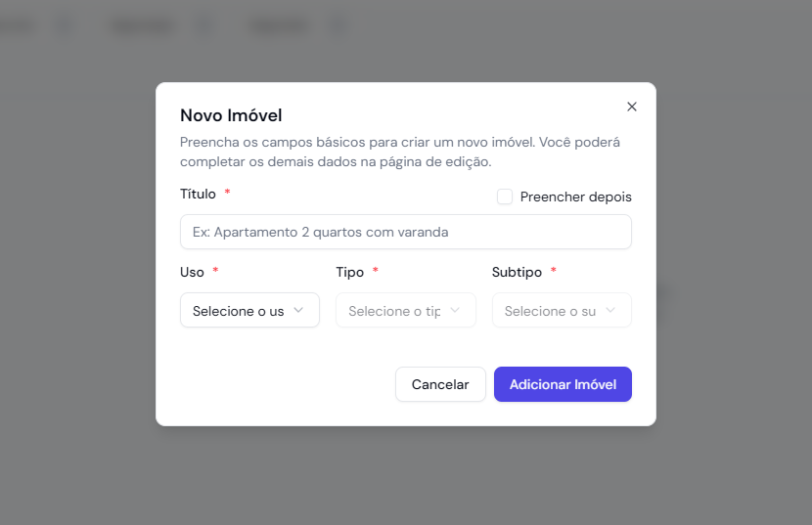Viewport: 812px width, 525px height.
Task: Click the Título field label
Action: tap(198, 195)
